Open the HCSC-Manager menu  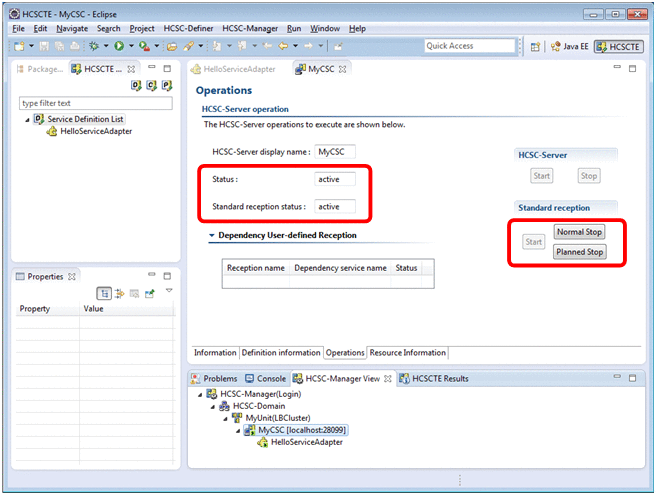pyautogui.click(x=251, y=29)
